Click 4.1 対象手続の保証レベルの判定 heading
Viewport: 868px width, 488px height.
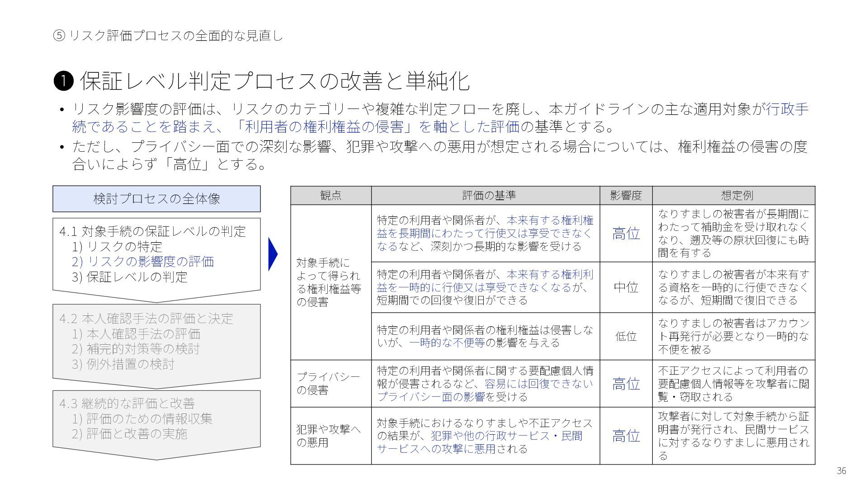coord(152,231)
